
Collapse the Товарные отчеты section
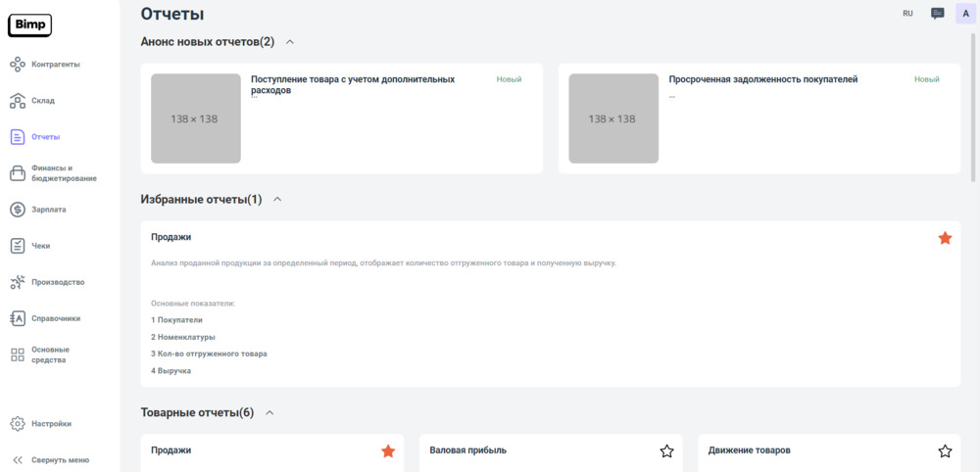(x=269, y=413)
